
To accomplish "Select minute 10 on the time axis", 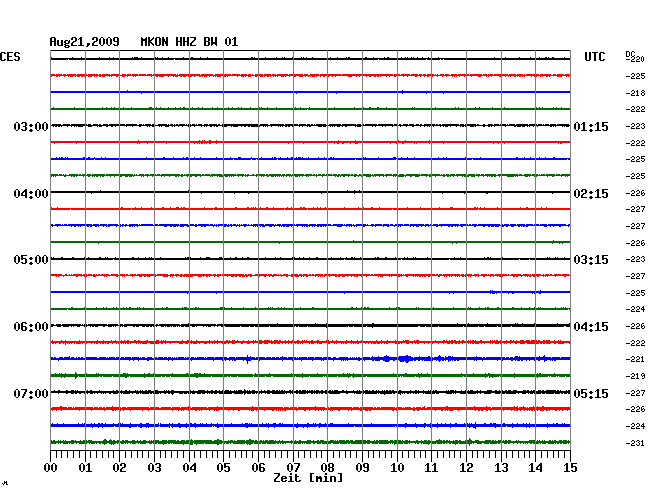I will pos(397,467).
